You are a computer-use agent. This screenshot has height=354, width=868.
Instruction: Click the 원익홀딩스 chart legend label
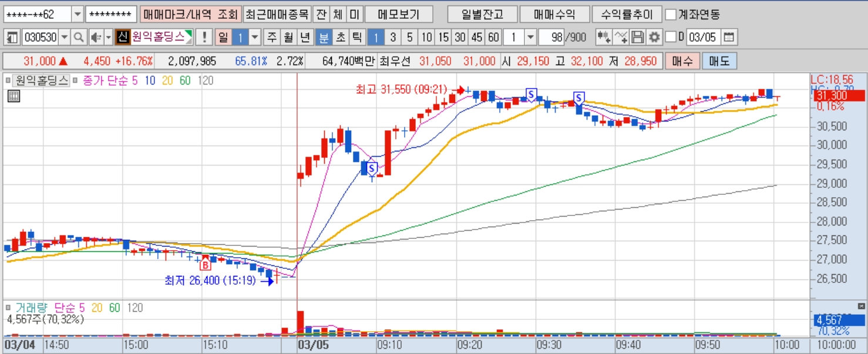[42, 80]
